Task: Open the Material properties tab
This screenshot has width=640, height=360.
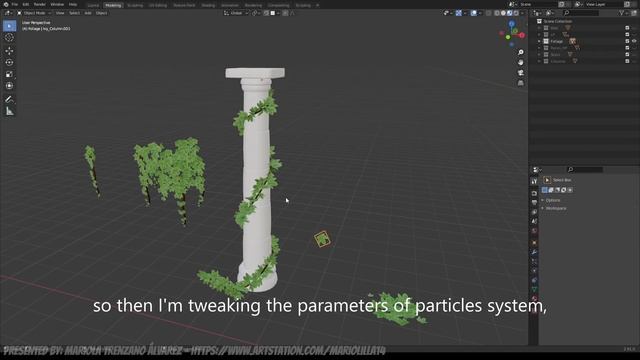Action: point(534,298)
